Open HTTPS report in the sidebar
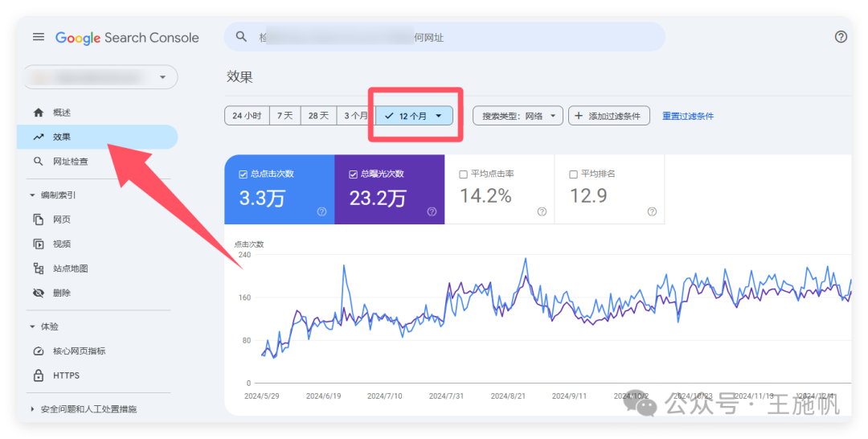The height and width of the screenshot is (439, 868). point(97,375)
